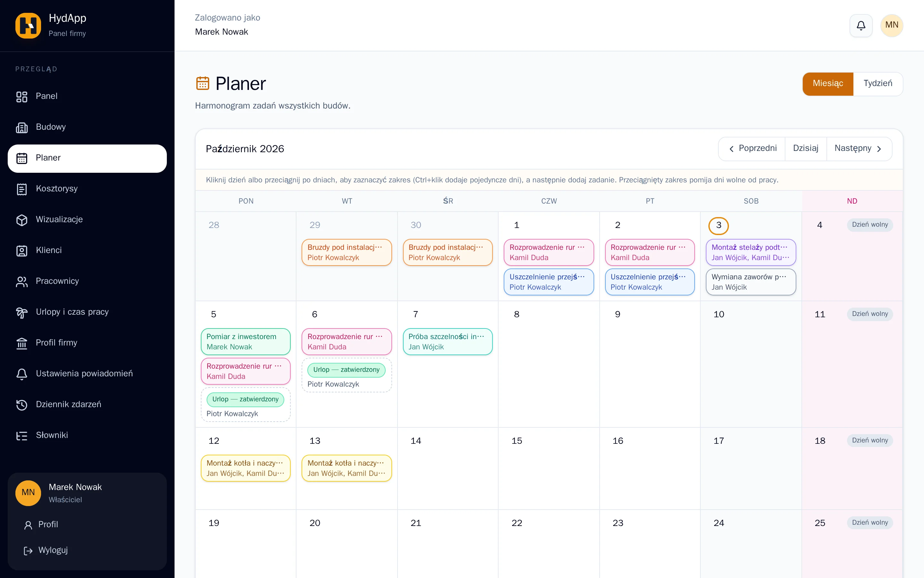Click the Marek Nowak Właściciel user card

coord(87,493)
